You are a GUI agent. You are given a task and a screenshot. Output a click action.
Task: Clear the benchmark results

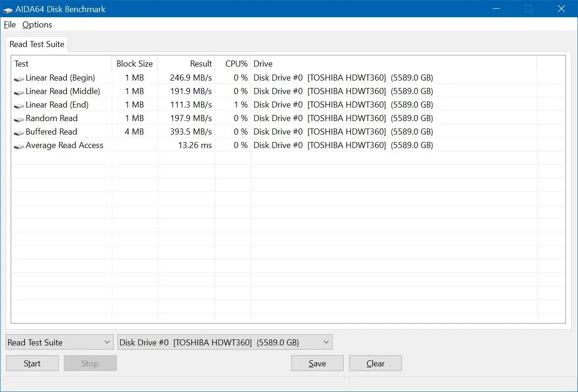click(375, 363)
